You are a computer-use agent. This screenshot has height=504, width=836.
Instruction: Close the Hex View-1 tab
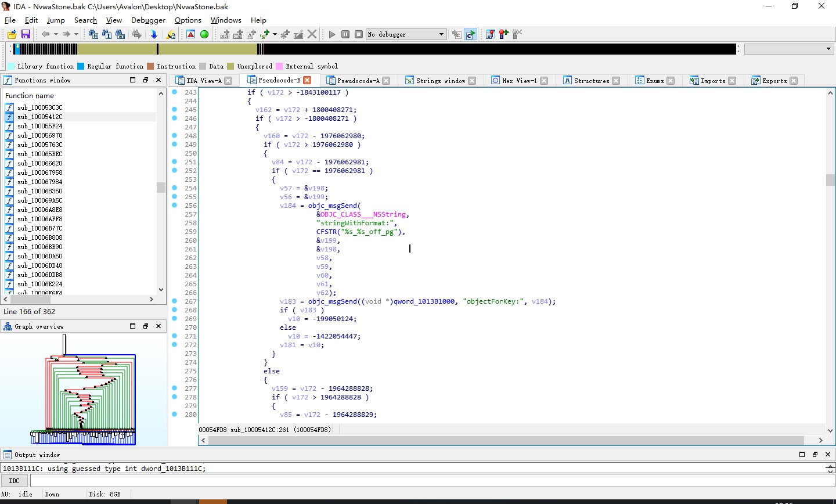coord(544,81)
